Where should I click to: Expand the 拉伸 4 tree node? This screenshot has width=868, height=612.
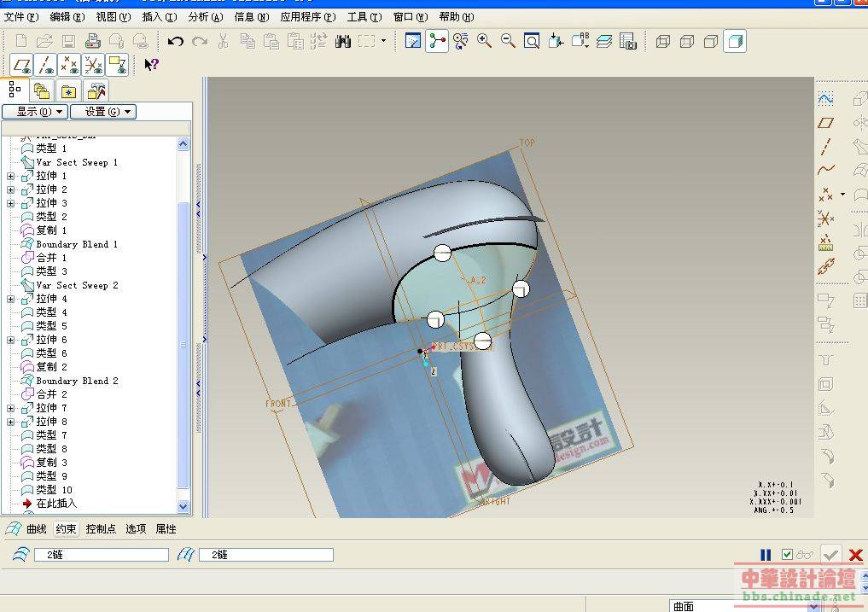(10, 299)
